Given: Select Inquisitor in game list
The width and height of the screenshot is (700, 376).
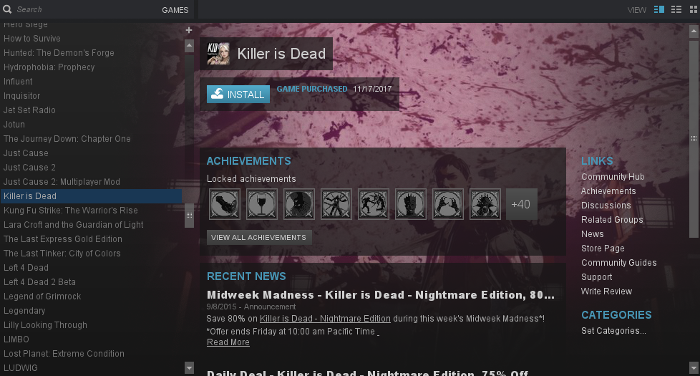Looking at the screenshot, I should (x=21, y=96).
